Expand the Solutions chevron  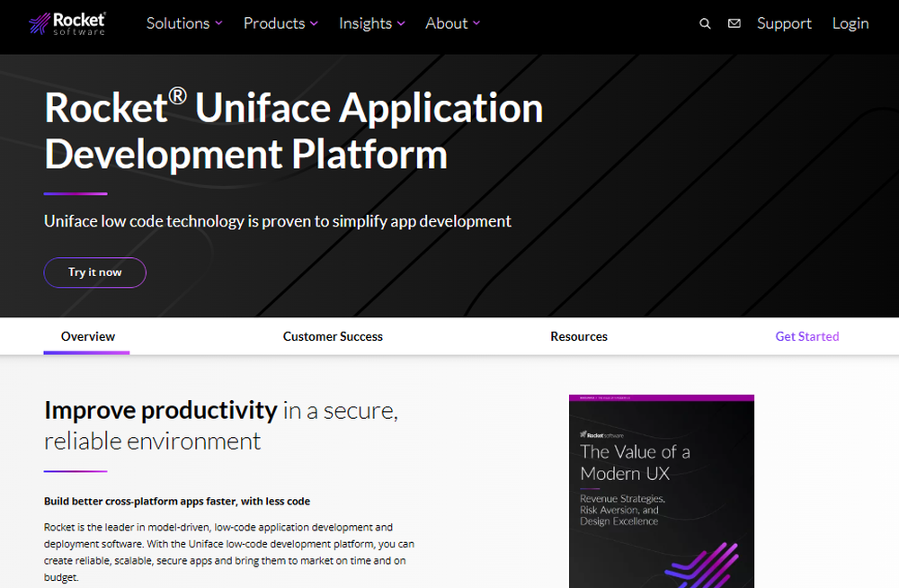[218, 23]
